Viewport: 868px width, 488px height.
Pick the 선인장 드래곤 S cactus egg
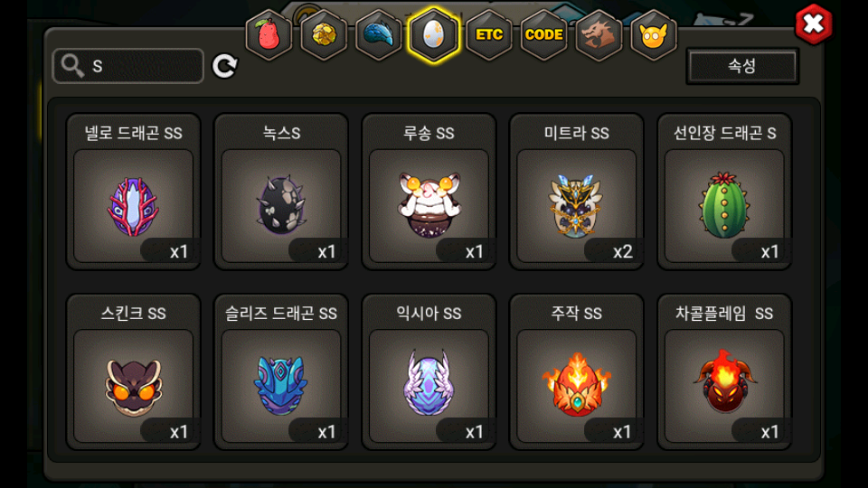coord(724,192)
